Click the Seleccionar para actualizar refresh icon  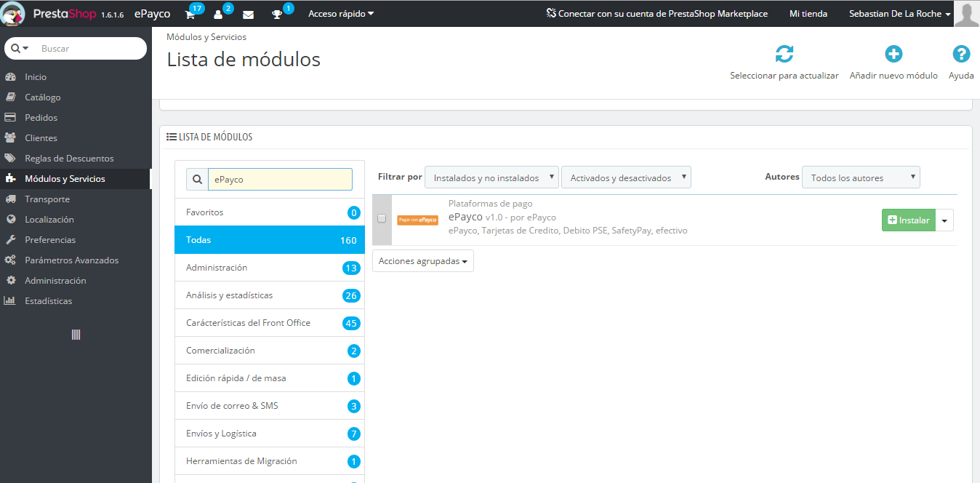784,54
